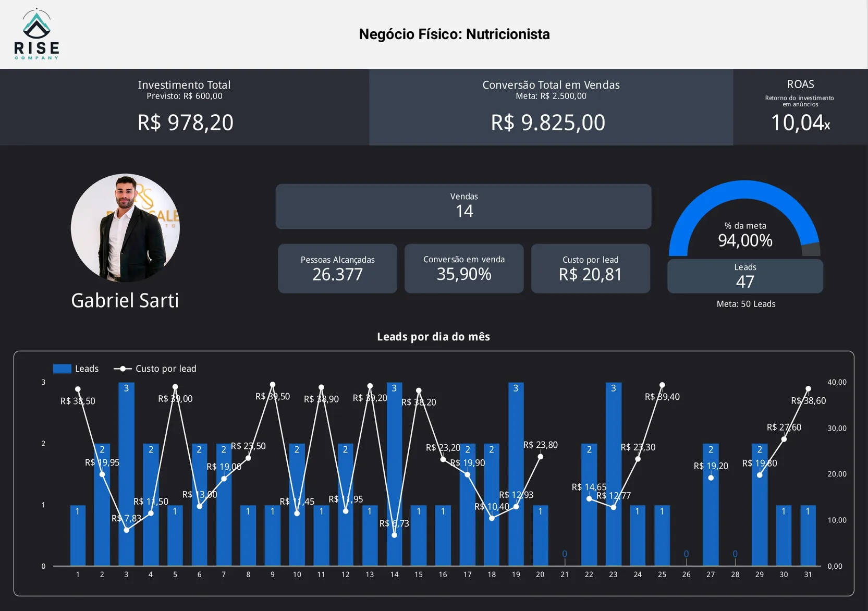Open the Meta: 50 Leads details
Viewport: 868px width, 611px height.
745,303
